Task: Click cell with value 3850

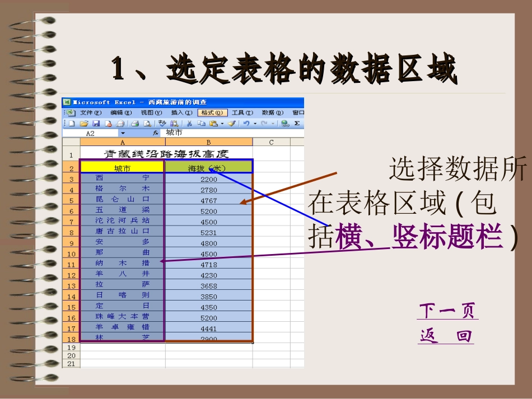Action: (x=209, y=296)
